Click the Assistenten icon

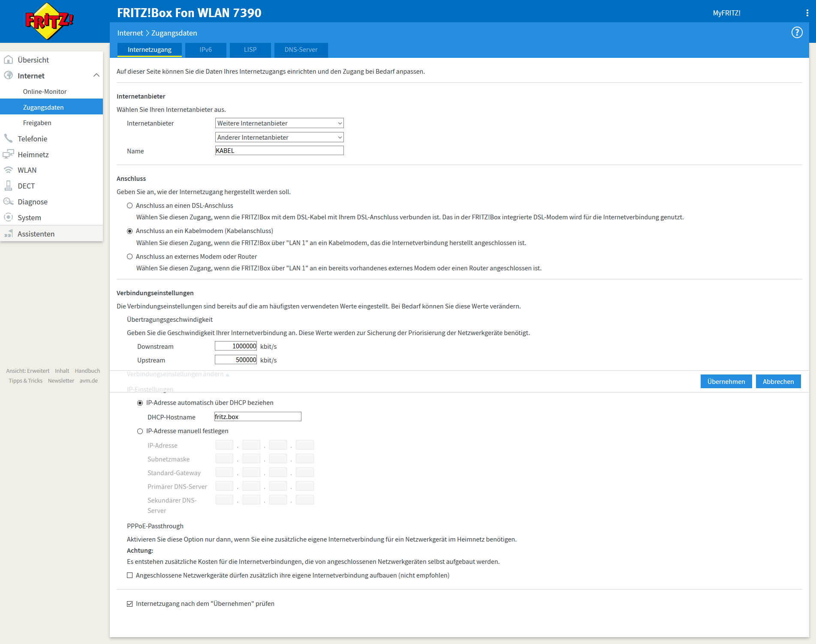[x=8, y=234]
